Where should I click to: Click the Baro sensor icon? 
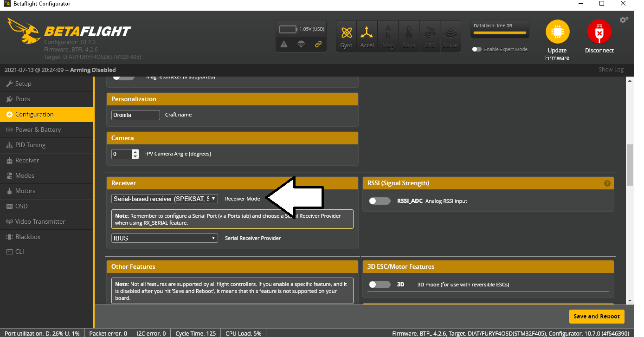click(x=409, y=36)
